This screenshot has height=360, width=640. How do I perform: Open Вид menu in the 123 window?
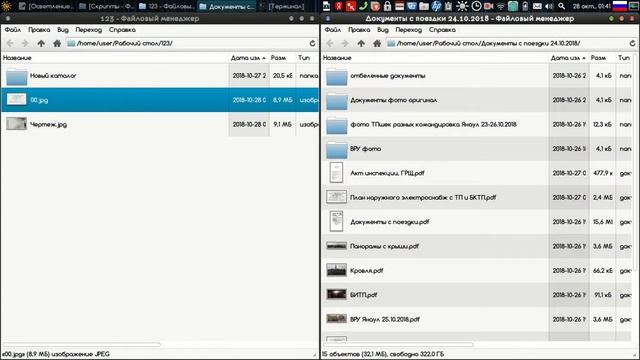pyautogui.click(x=63, y=30)
